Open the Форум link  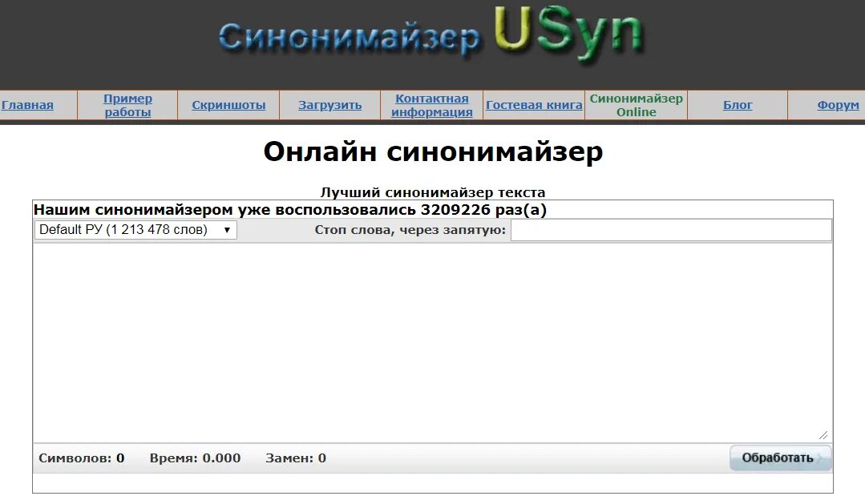pos(838,105)
